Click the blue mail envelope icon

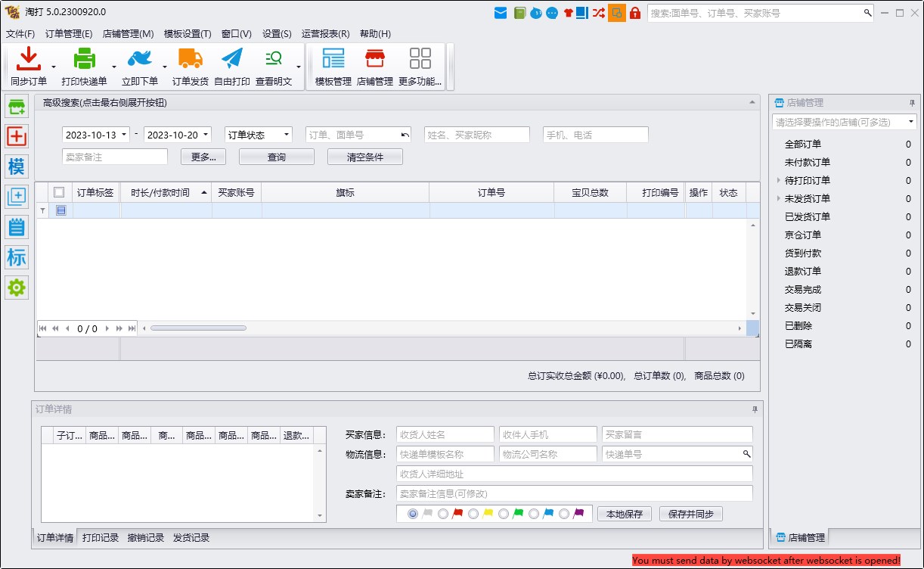click(x=501, y=13)
